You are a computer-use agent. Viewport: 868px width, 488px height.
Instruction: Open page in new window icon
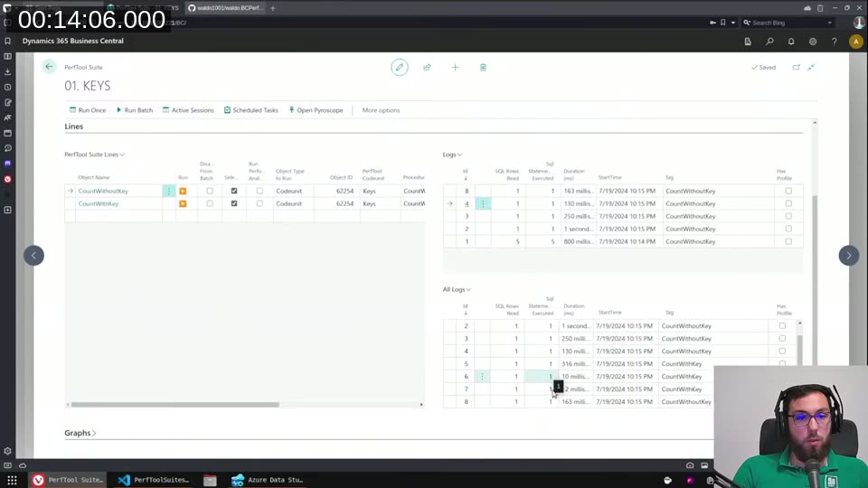tap(796, 68)
